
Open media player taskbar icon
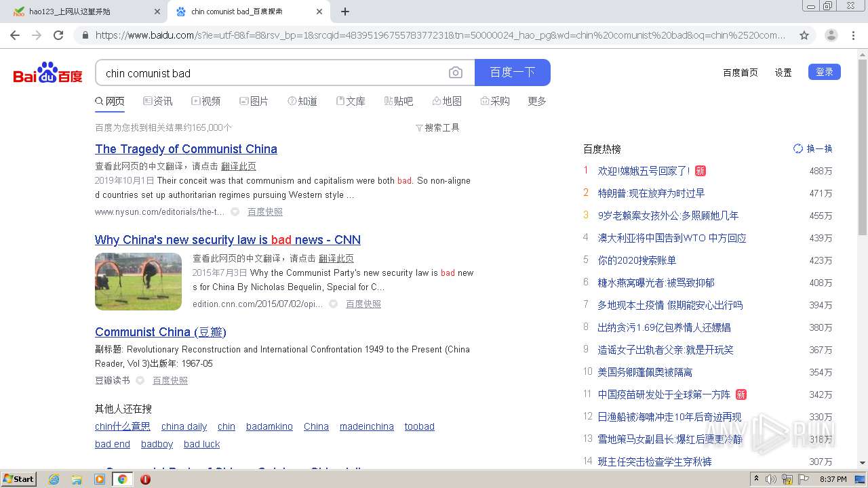click(x=100, y=479)
